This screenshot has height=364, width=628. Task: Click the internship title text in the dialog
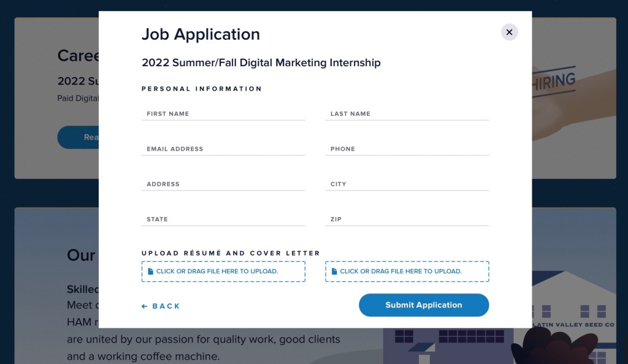tap(261, 63)
